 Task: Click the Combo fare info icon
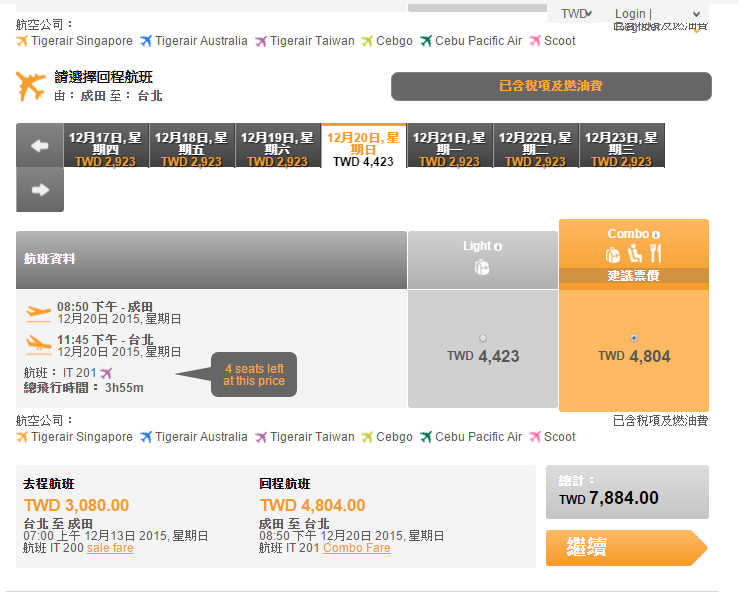pyautogui.click(x=656, y=234)
